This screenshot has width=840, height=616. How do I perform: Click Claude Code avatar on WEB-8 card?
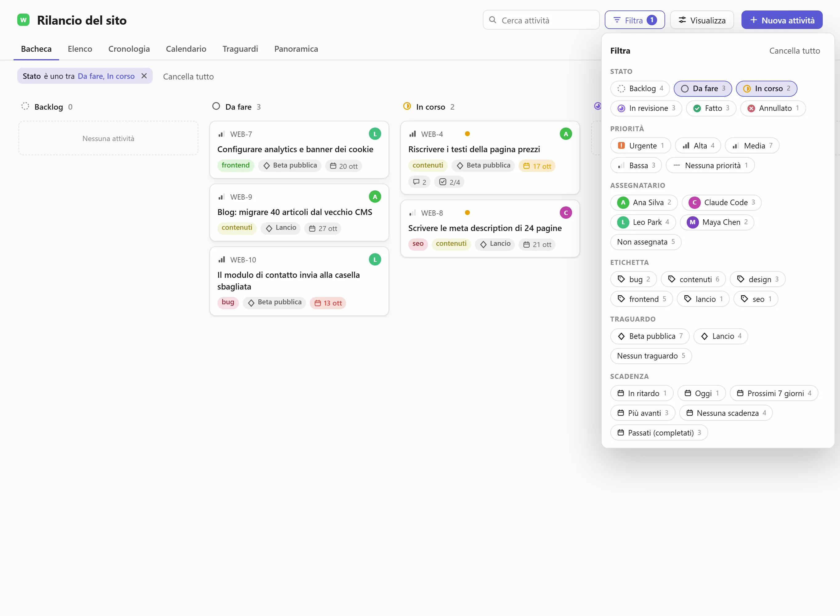[x=566, y=213]
